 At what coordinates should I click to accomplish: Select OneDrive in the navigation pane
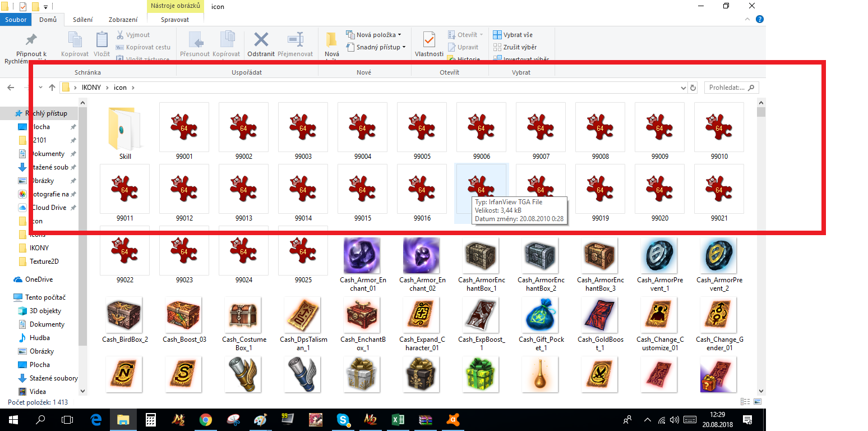(39, 279)
